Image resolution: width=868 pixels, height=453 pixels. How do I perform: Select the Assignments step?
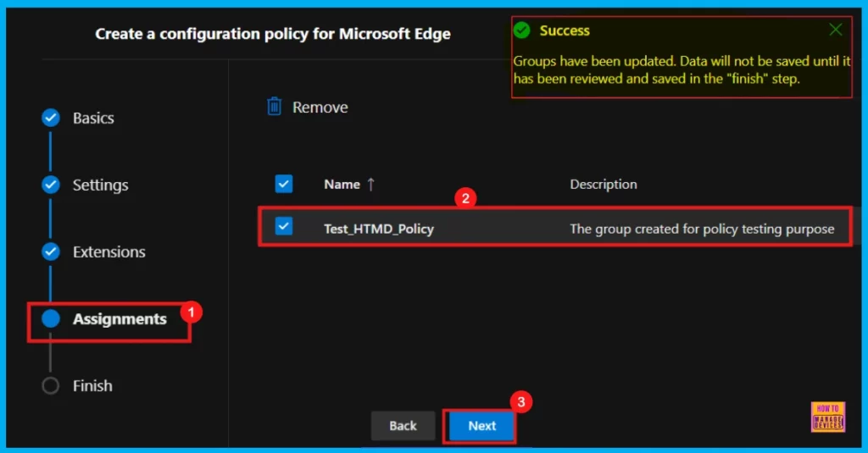click(x=120, y=319)
